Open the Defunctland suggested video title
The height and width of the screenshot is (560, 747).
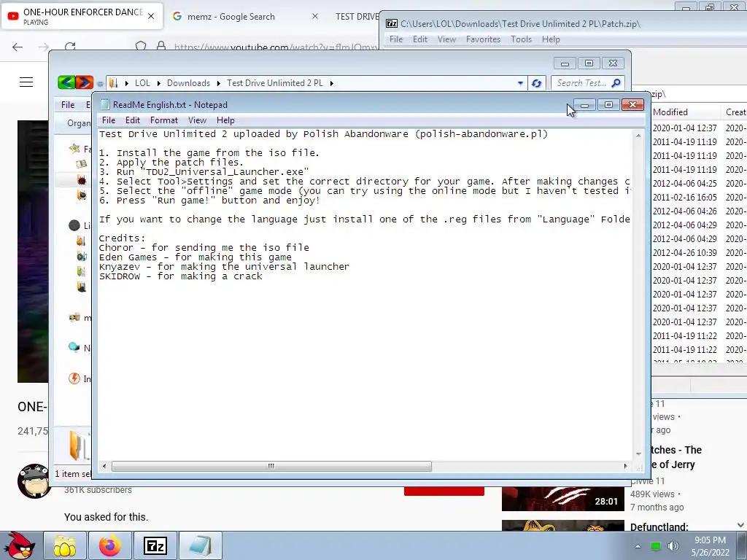pos(659,527)
